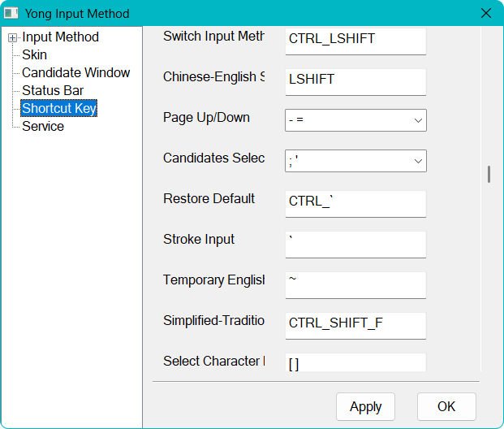Click the Restore Default shortcut field
The image size is (504, 429).
[x=355, y=204]
